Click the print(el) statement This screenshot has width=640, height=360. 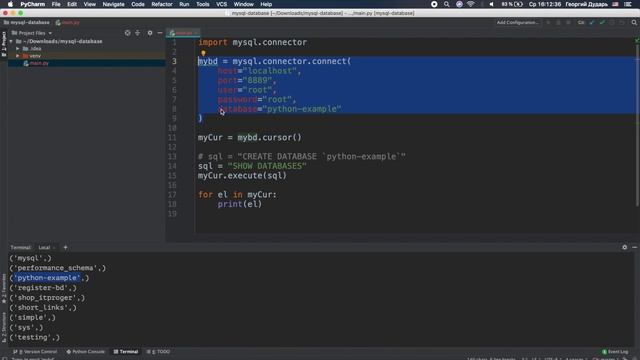(240, 204)
